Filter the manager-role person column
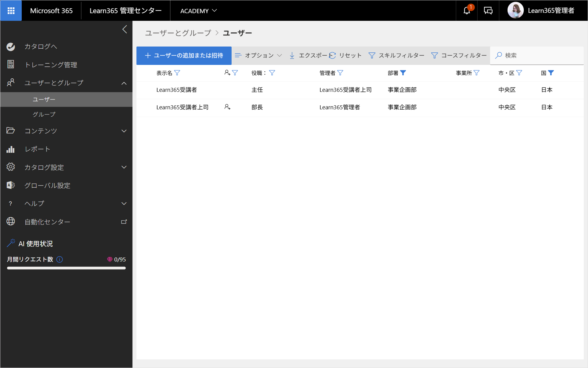 point(235,73)
